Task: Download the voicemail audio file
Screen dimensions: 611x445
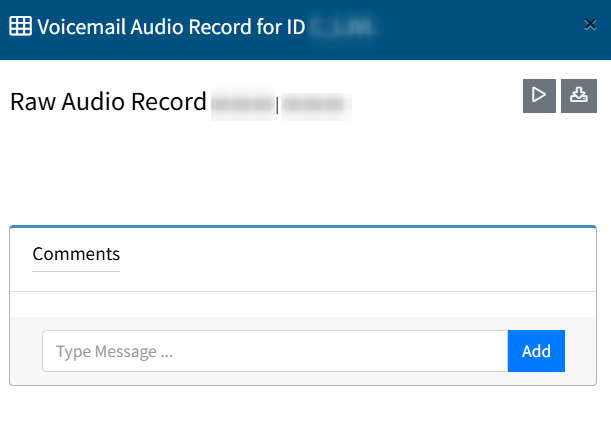Action: (578, 96)
